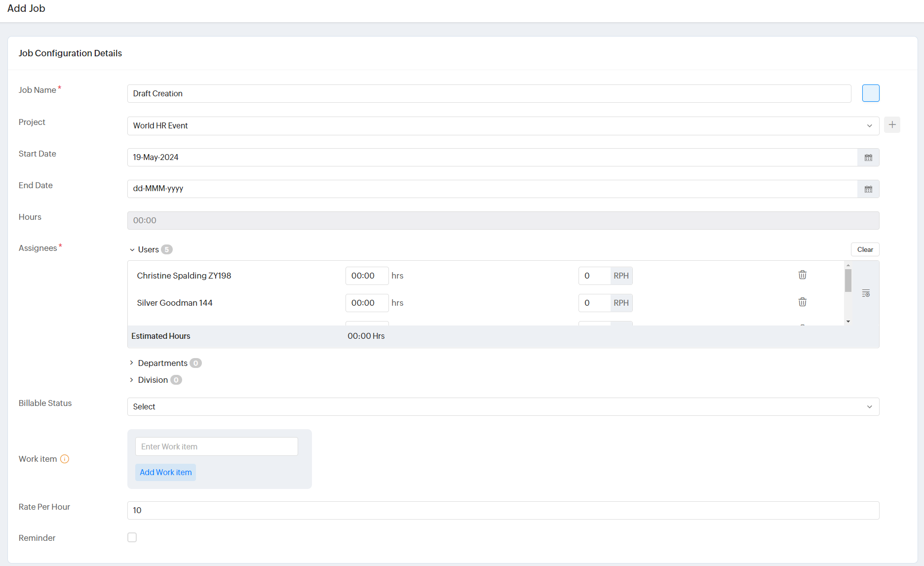Click the assignee list scrollbar thumb
Image resolution: width=924 pixels, height=566 pixels.
pos(848,281)
